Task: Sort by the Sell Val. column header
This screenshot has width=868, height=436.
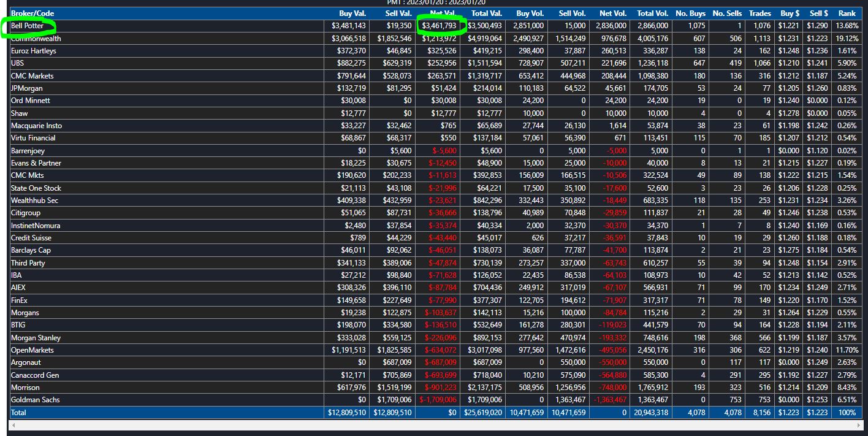Action: tap(398, 13)
